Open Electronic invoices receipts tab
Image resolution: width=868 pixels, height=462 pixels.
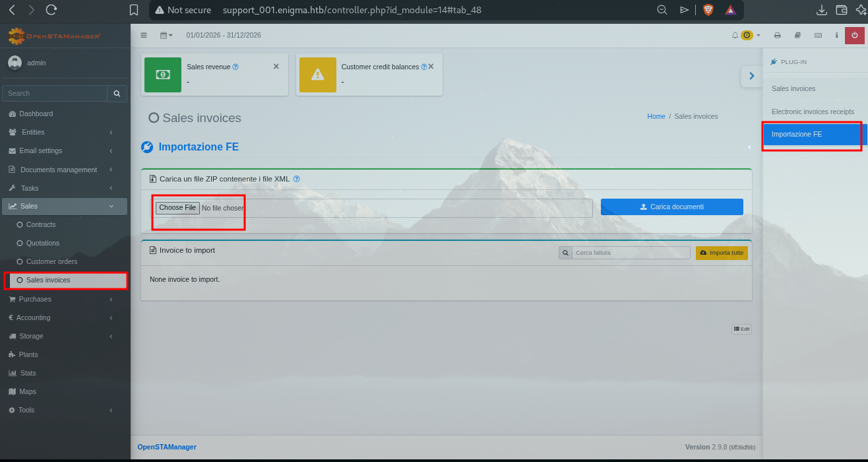coord(815,112)
